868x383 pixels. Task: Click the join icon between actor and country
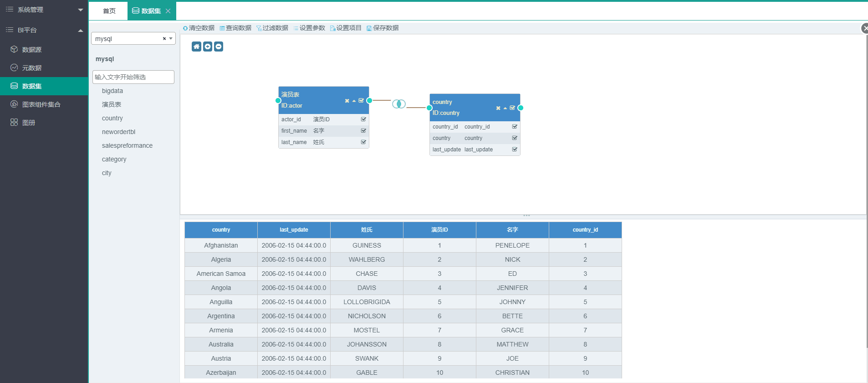coord(399,104)
